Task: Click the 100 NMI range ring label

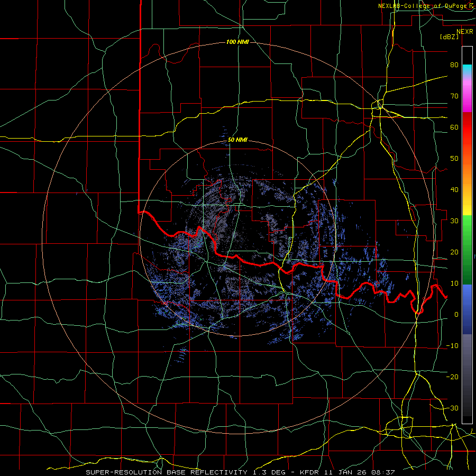Action: pyautogui.click(x=237, y=42)
